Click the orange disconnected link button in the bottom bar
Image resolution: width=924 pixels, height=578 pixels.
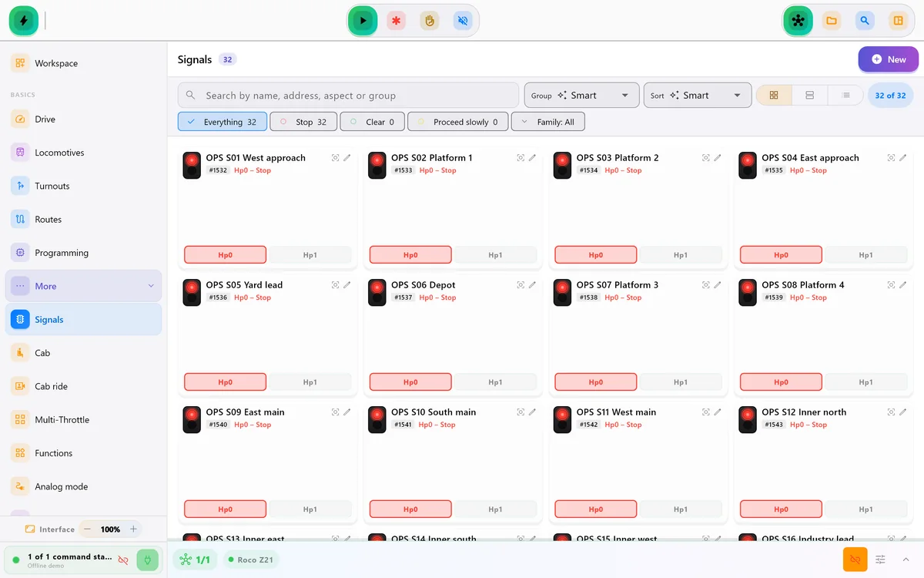(x=855, y=560)
